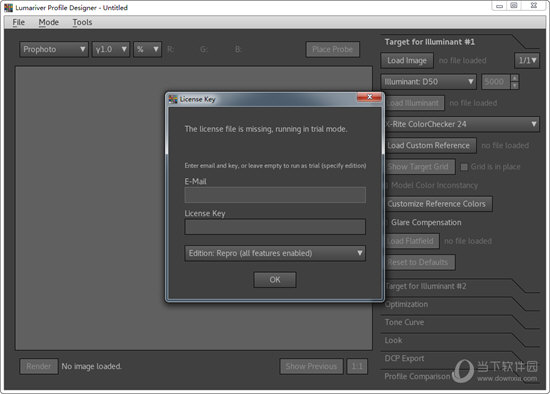Click the trial mode message text

(x=266, y=129)
